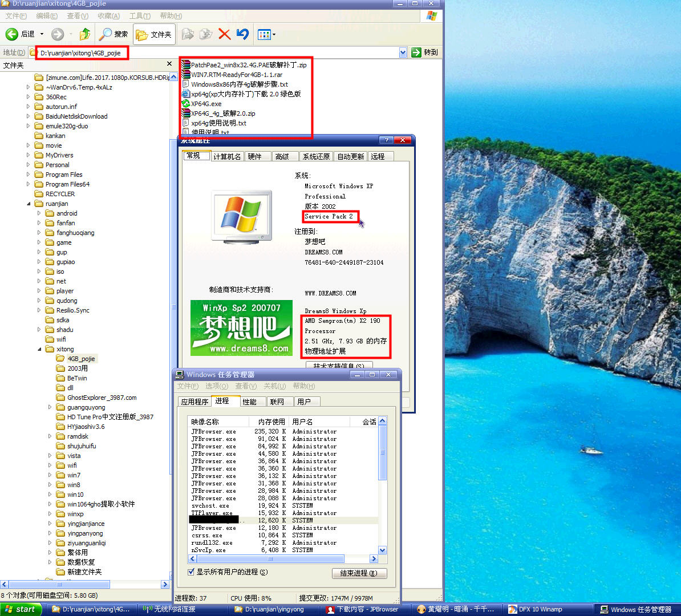Open the address bar dropdown arrow
The width and height of the screenshot is (681, 616).
click(403, 52)
